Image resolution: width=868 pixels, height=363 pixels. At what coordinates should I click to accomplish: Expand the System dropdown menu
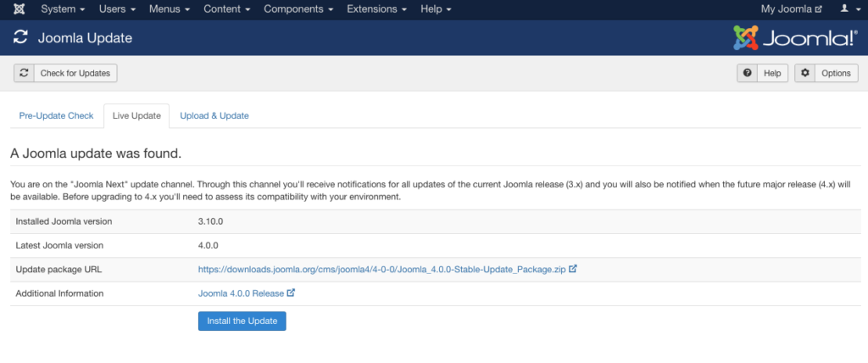pos(63,9)
